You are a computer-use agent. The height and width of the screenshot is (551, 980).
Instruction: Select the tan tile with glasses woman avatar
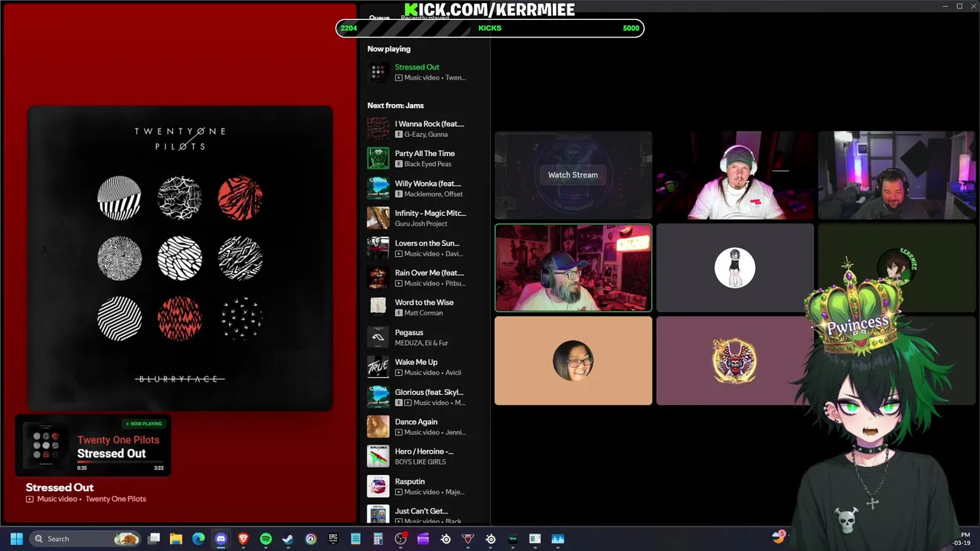click(x=573, y=360)
